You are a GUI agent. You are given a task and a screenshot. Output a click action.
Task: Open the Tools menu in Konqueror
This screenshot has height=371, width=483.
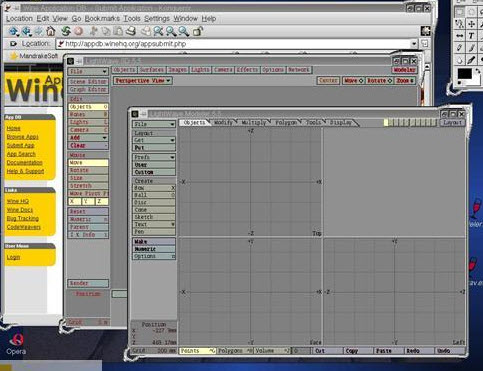pos(132,19)
